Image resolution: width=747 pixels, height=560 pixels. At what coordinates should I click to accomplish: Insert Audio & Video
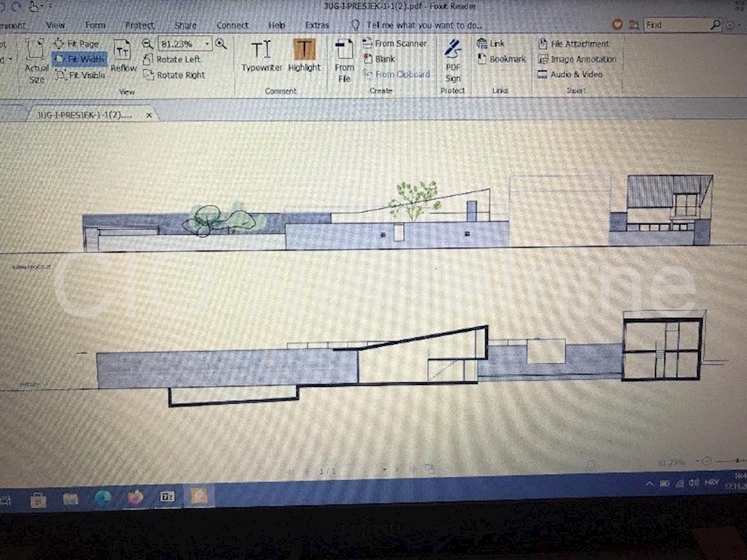coord(570,74)
